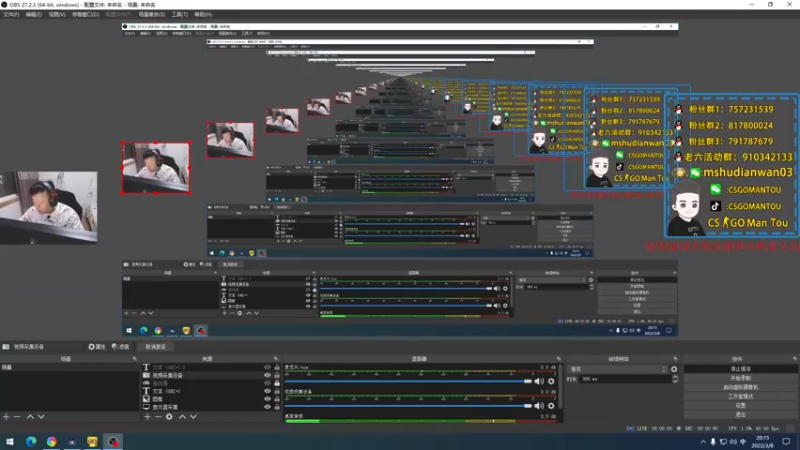Switch to the OBS taskbar icon
The width and height of the screenshot is (800, 450).
coord(113,441)
